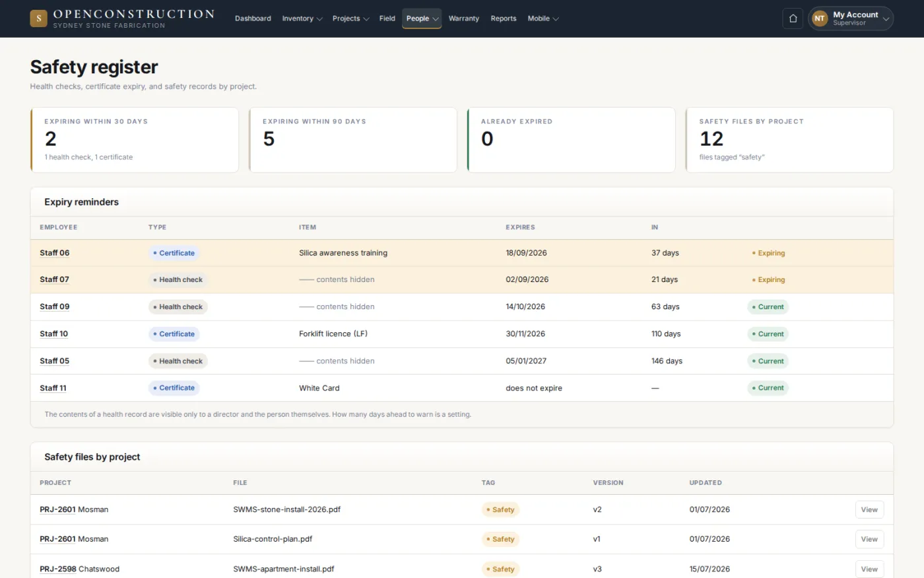Open the Inventory dropdown menu

tap(302, 18)
